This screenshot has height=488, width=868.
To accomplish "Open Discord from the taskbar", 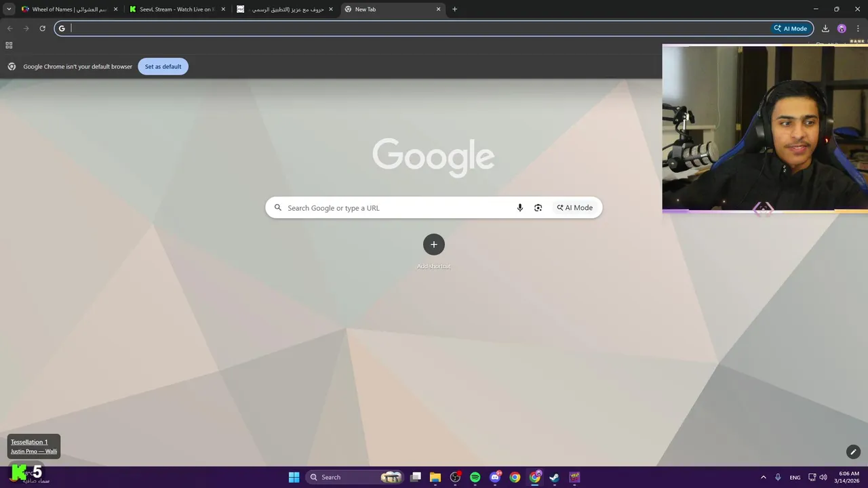I will pos(495,477).
